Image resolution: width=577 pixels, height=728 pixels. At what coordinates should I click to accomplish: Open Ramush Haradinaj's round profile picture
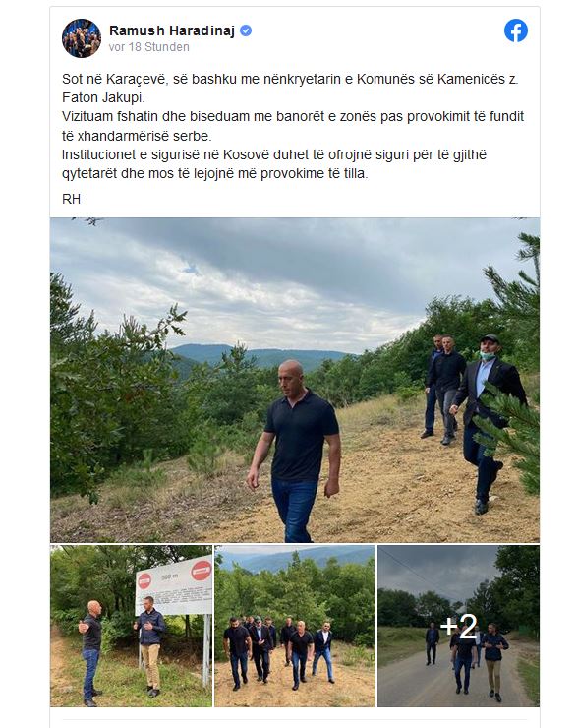(82, 38)
